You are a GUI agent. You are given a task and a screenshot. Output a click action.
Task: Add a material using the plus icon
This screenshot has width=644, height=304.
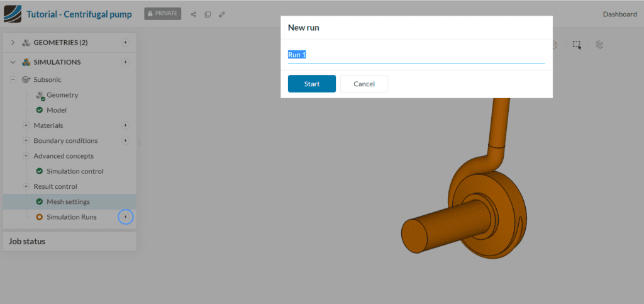coord(125,125)
